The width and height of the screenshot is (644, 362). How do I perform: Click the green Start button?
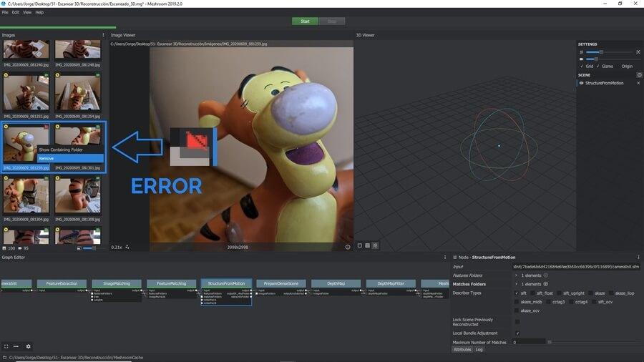pos(305,21)
